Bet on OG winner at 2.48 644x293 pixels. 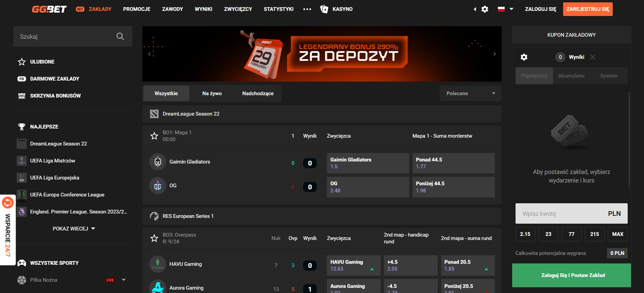click(368, 187)
